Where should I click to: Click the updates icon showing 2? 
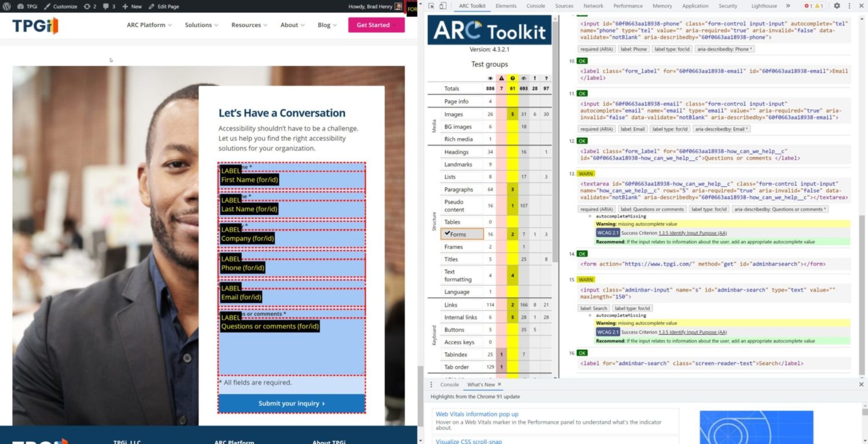90,6
